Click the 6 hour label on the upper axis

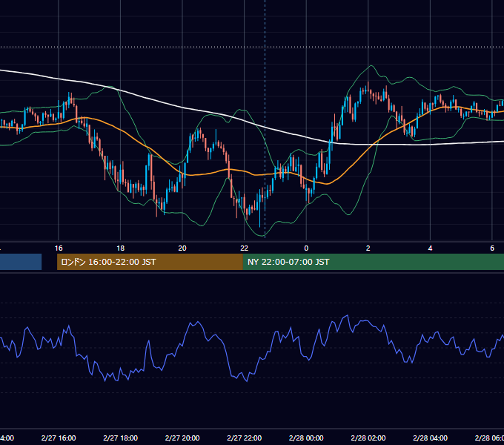pos(492,248)
